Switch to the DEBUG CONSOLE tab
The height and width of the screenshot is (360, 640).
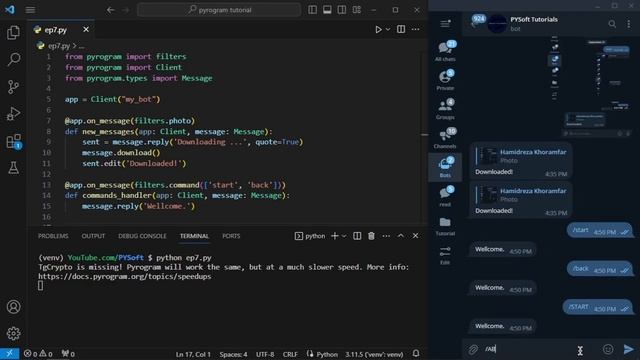(142, 236)
